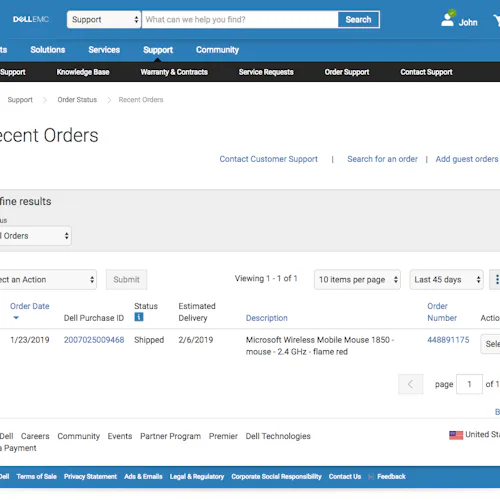The width and height of the screenshot is (500, 500).
Task: Click the 2/6/2019 estimated delivery date
Action: pos(196,340)
